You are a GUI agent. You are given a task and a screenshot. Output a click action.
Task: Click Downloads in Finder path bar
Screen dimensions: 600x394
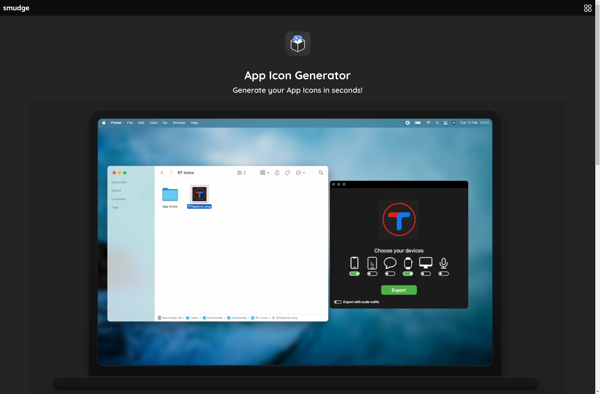tap(237, 318)
